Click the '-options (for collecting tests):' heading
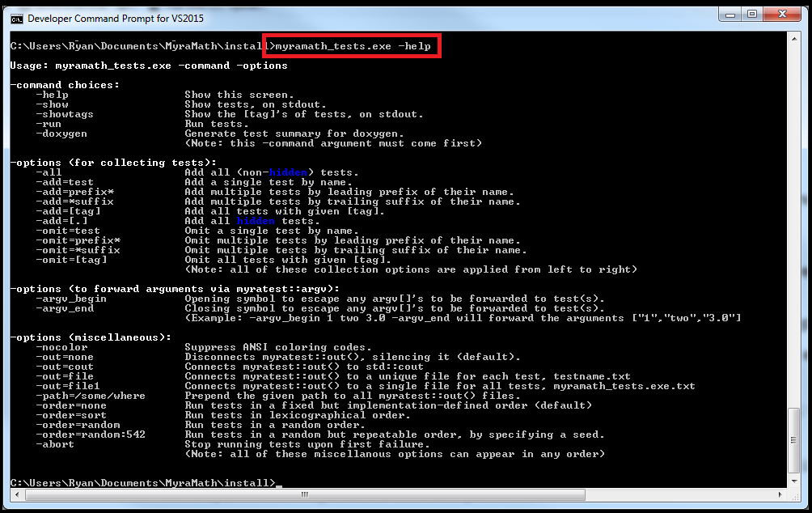 [113, 163]
